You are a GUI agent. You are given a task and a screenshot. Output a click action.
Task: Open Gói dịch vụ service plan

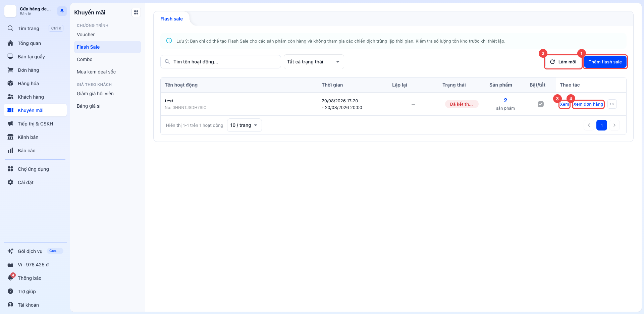pos(35,251)
